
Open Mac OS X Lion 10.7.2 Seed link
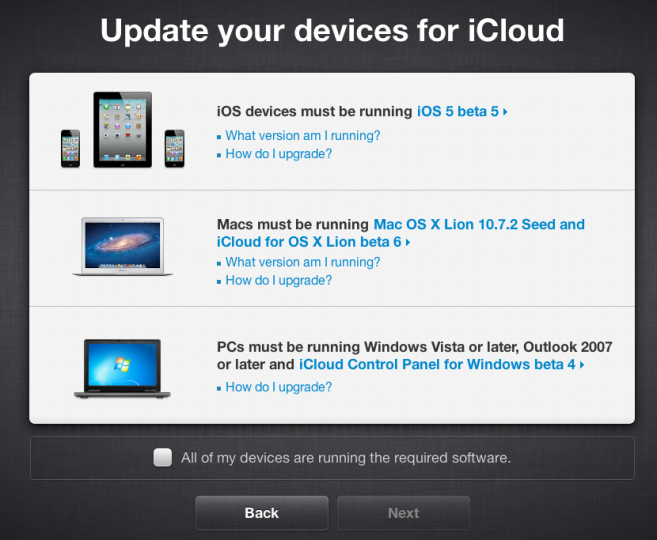tap(479, 225)
